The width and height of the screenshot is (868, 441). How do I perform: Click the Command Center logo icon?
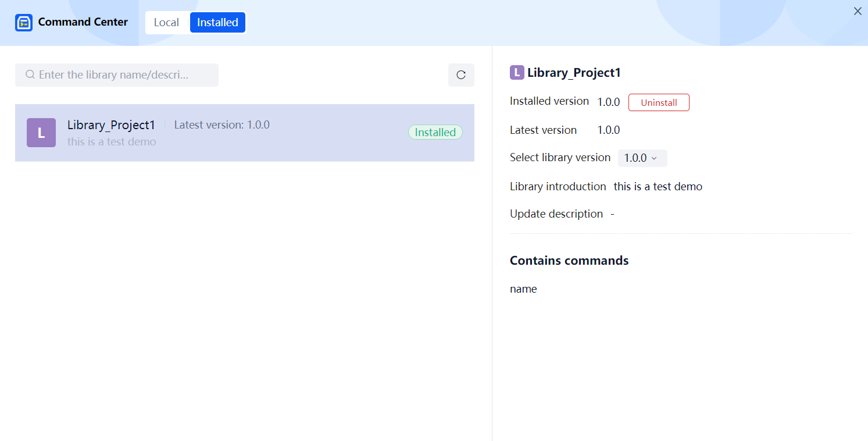[24, 23]
